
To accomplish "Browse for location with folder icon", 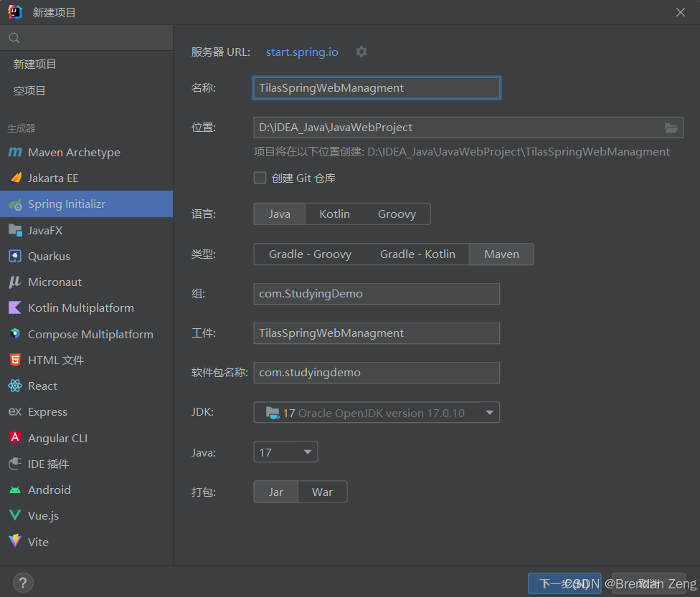I will point(671,128).
